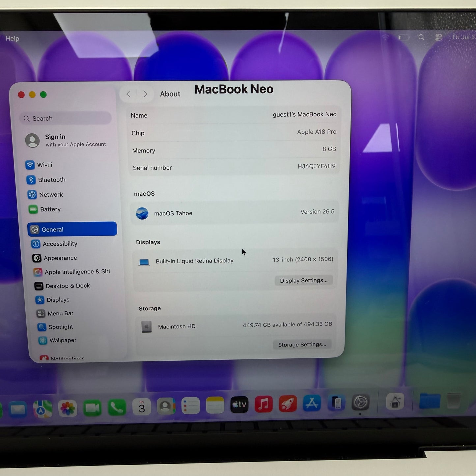Open Notifications at the sidebar bottom

click(62, 358)
